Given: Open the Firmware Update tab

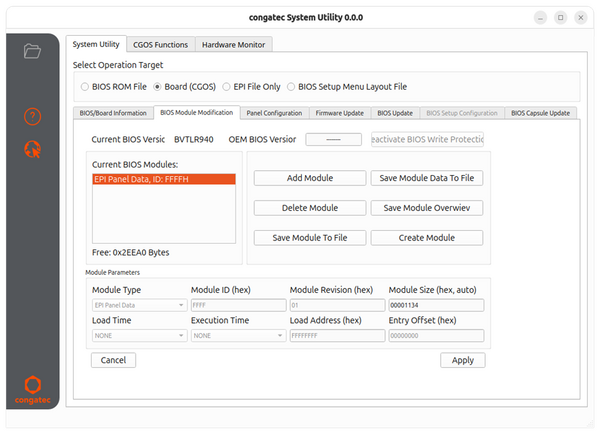Looking at the screenshot, I should 339,113.
